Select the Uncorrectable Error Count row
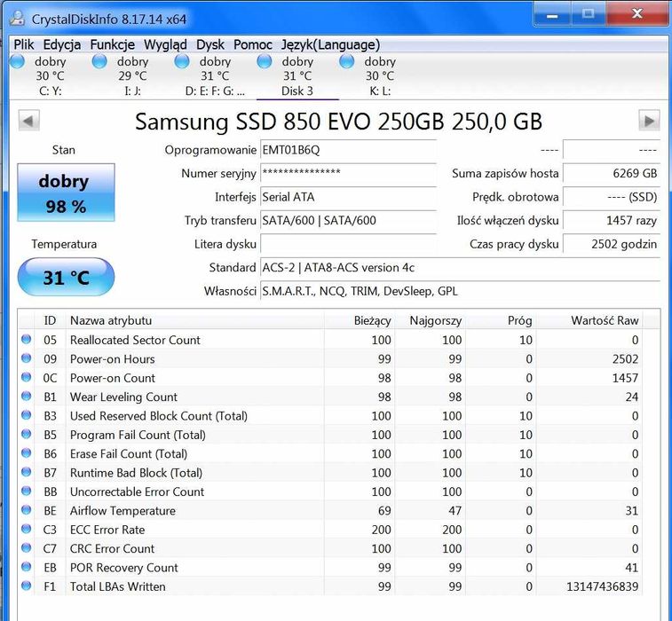This screenshot has height=621, width=672. coord(330,491)
